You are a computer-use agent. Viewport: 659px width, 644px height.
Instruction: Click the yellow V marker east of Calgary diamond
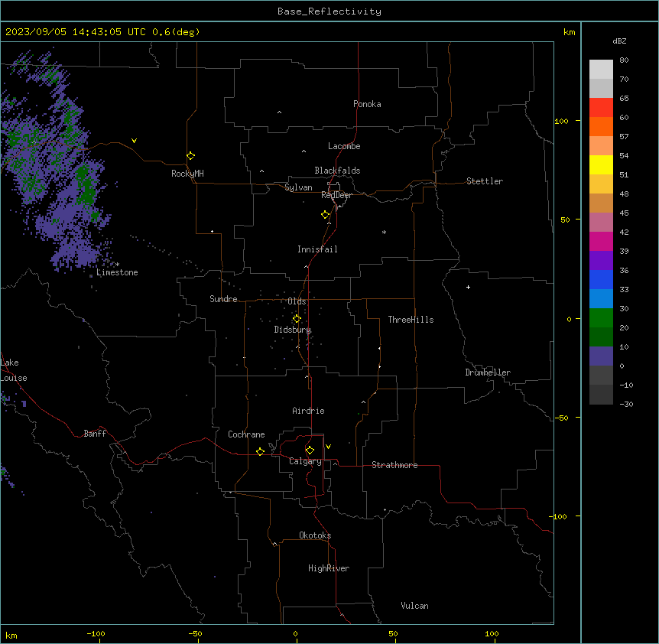pos(328,447)
